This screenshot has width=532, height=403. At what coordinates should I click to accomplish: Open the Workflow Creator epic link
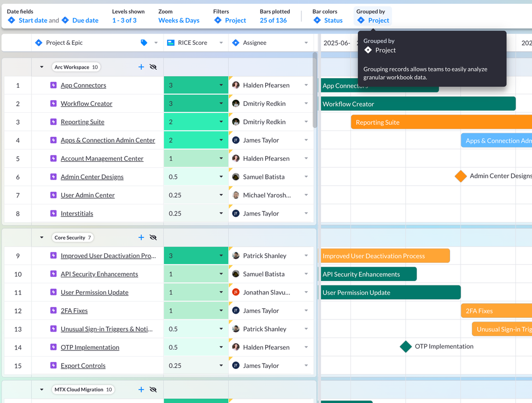(86, 103)
